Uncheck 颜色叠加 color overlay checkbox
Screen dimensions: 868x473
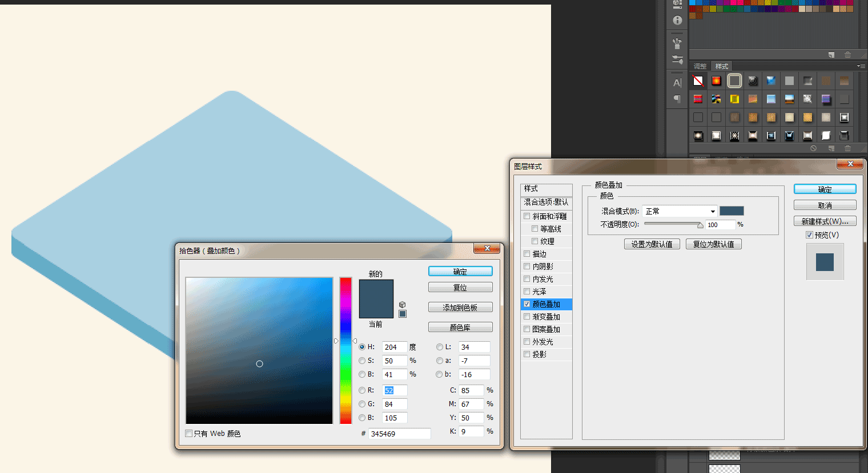(527, 304)
